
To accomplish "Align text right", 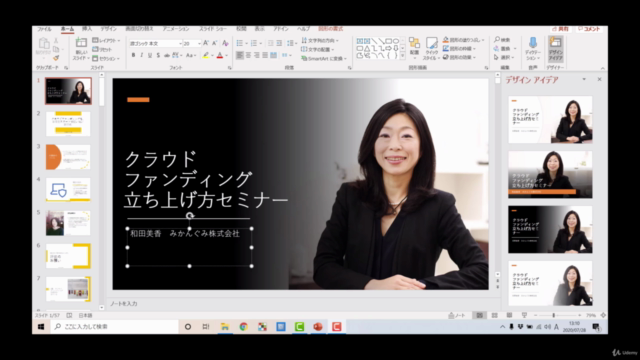I will [x=257, y=55].
